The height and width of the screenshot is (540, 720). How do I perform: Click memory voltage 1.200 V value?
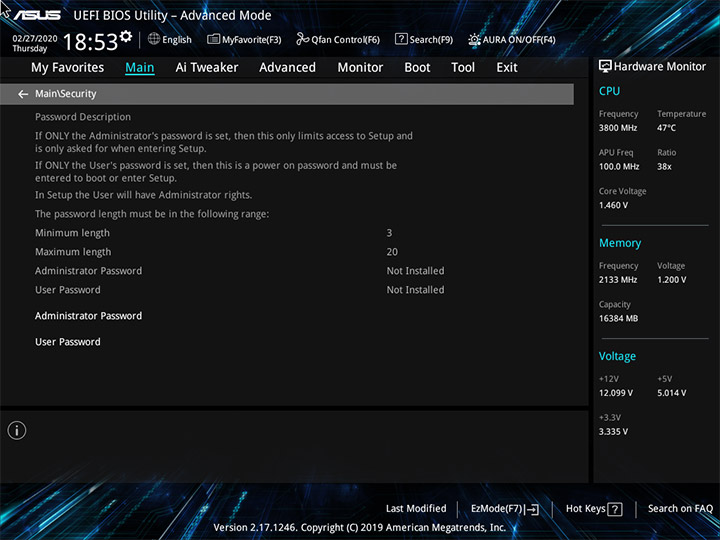click(671, 280)
